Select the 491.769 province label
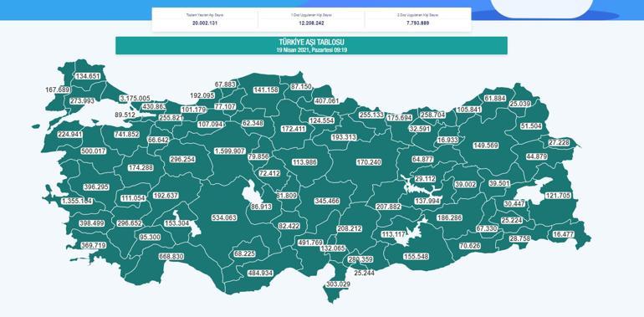The height and width of the screenshot is (317, 644). [x=310, y=243]
